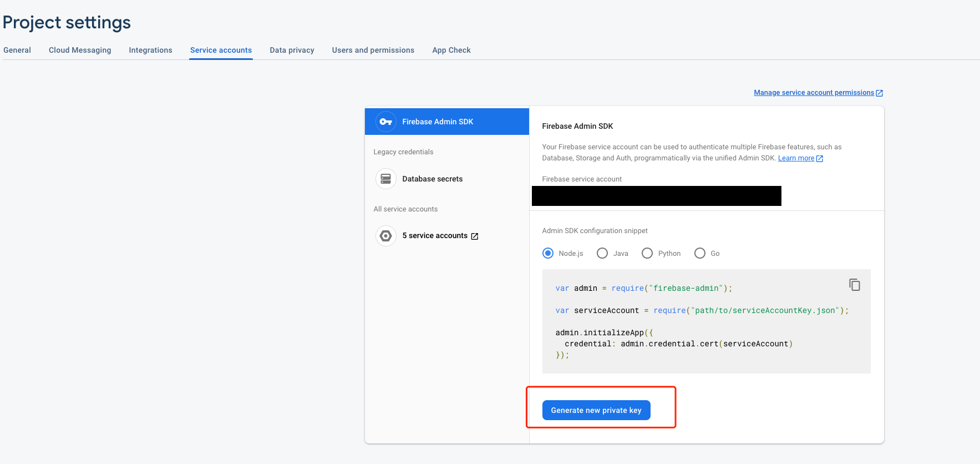This screenshot has height=464, width=980.
Task: Open Manage service account permissions link
Action: (x=813, y=93)
